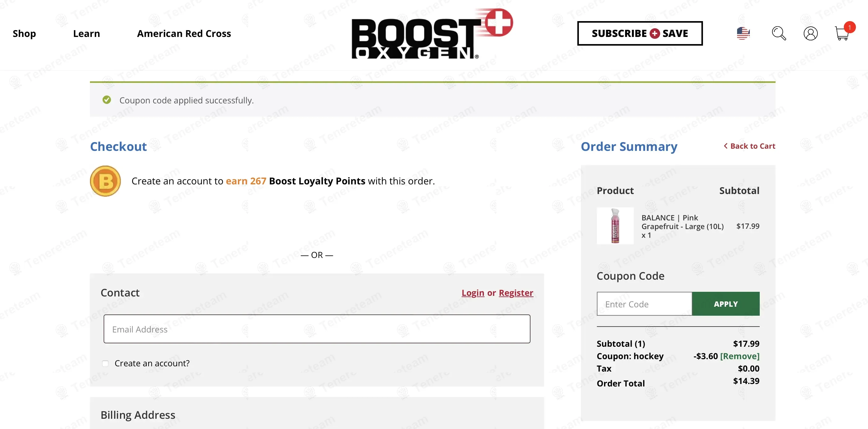This screenshot has height=429, width=868.
Task: Click the Boost Loyalty Points coin badge
Action: pos(105,181)
